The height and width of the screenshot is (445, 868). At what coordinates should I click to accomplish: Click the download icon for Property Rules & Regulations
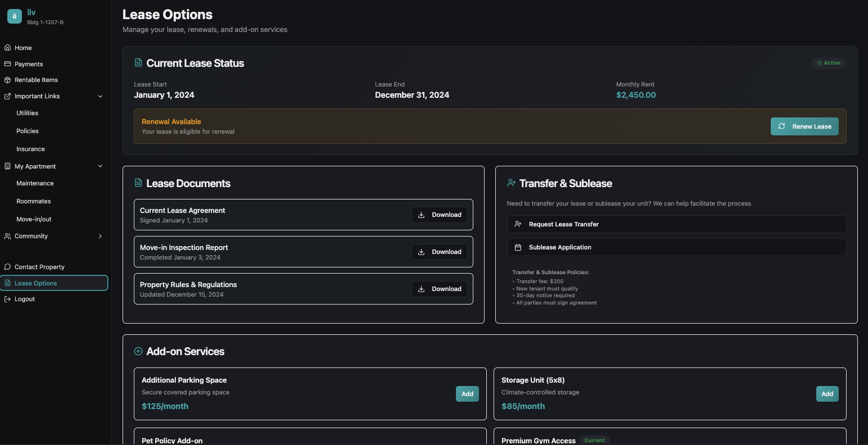point(421,289)
